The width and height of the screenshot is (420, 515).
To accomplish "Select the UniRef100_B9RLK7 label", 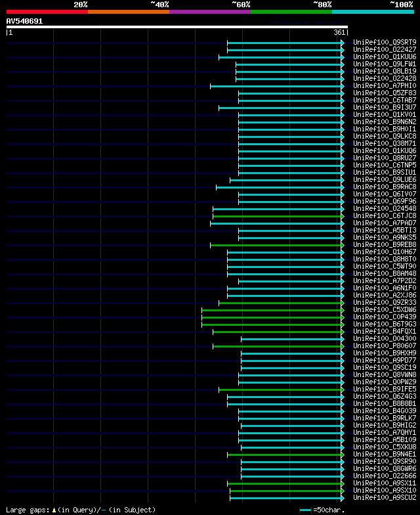I will (x=385, y=418).
